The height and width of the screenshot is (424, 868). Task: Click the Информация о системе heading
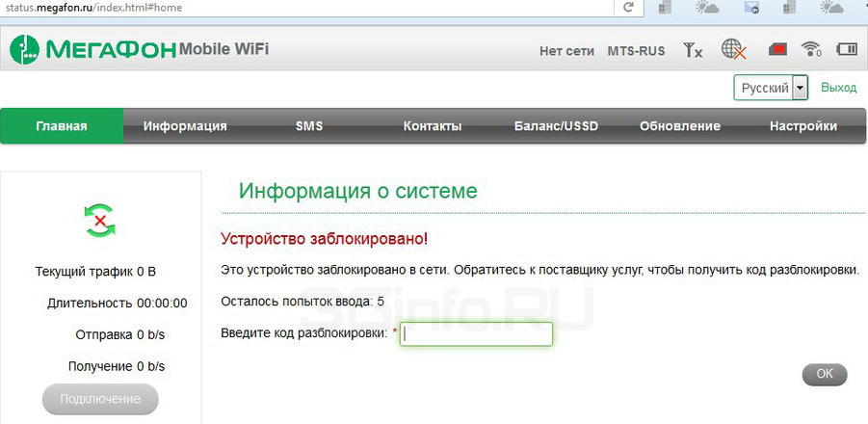pyautogui.click(x=358, y=191)
